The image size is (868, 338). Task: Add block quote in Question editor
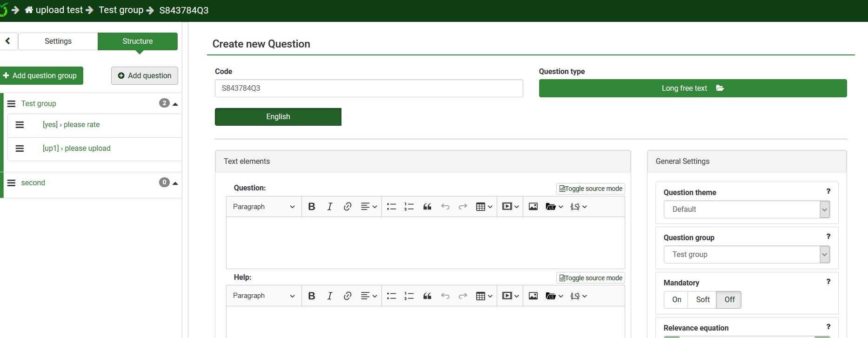[x=427, y=207]
